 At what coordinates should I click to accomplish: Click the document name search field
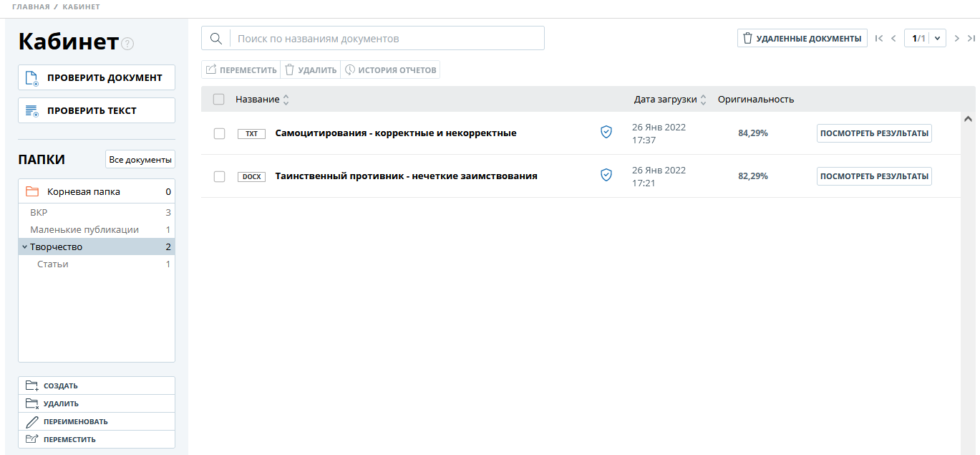click(x=387, y=39)
